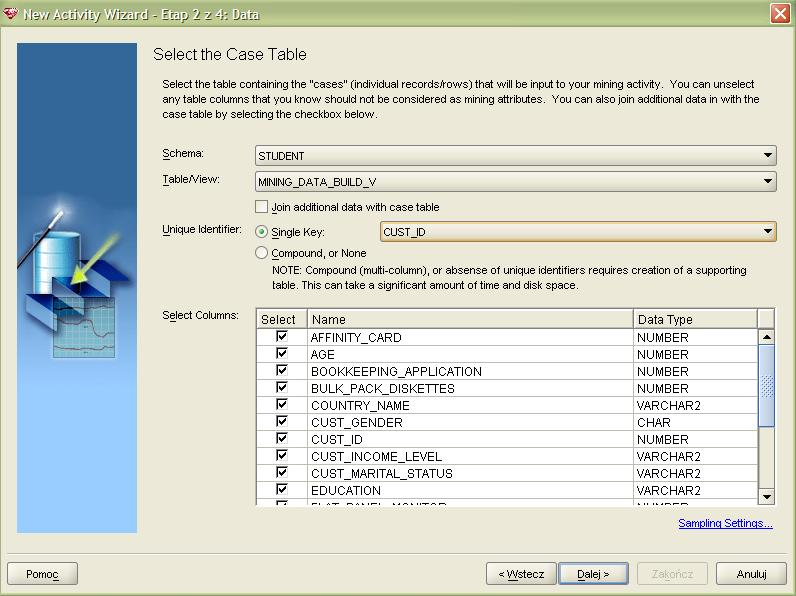
Task: Uncheck the BOOKKEEPING_APPLICATION column checkbox
Action: point(282,371)
